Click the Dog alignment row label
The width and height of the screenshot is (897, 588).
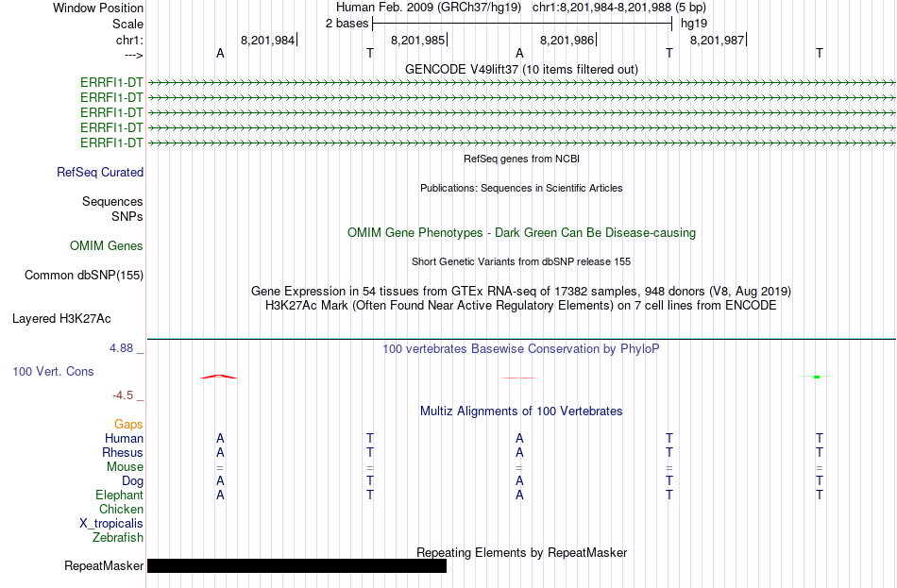pyautogui.click(x=132, y=481)
